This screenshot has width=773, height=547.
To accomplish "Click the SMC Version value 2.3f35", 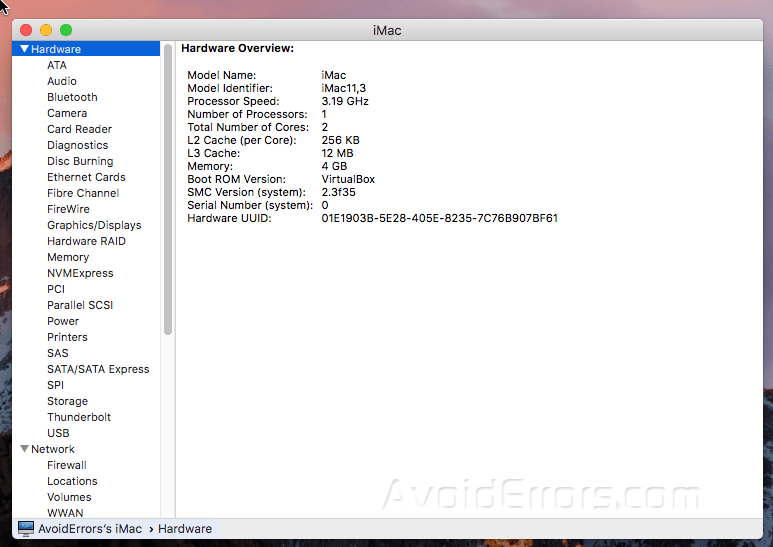I will click(x=338, y=192).
